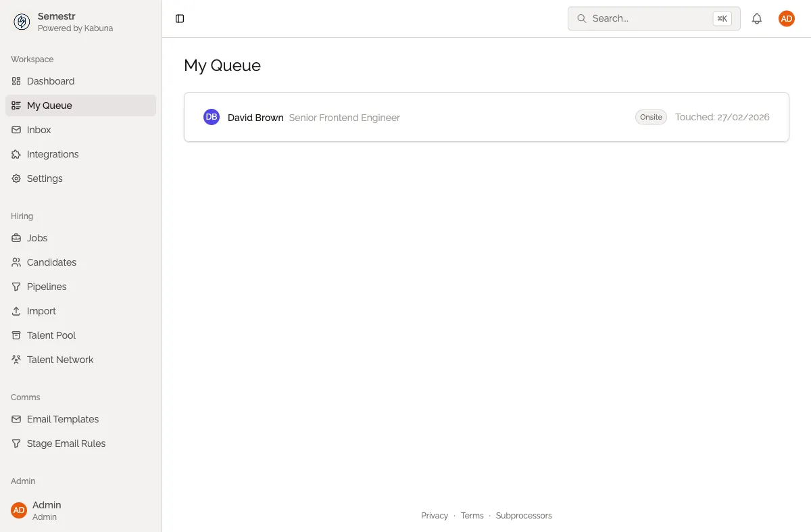This screenshot has width=811, height=532.
Task: Open the Privacy link in the footer
Action: tap(434, 515)
